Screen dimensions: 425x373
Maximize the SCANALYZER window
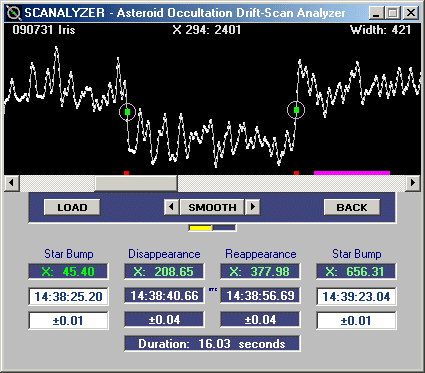[393, 13]
